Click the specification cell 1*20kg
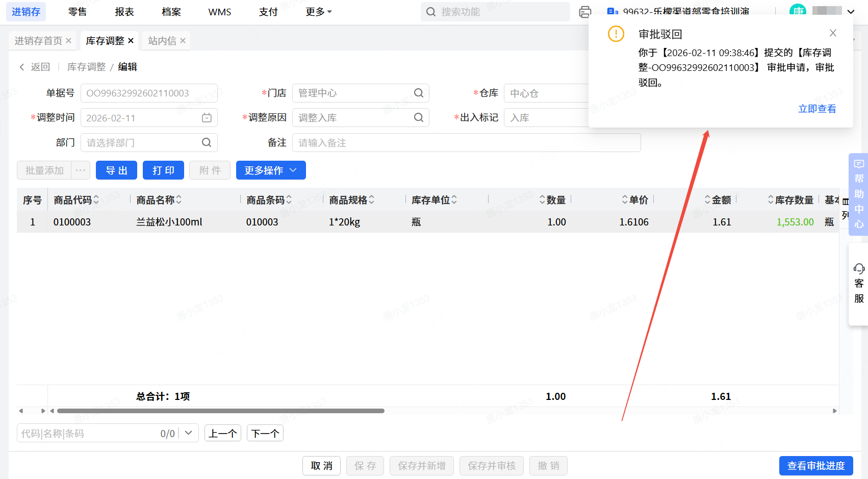Viewport: 868px width, 479px height. pos(345,222)
